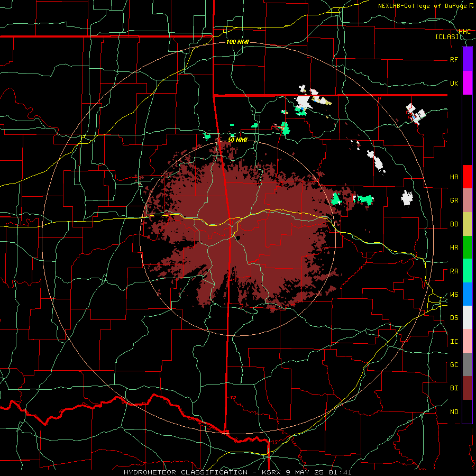476x476 pixels.
Task: Click the DS legend label
Action: click(454, 318)
